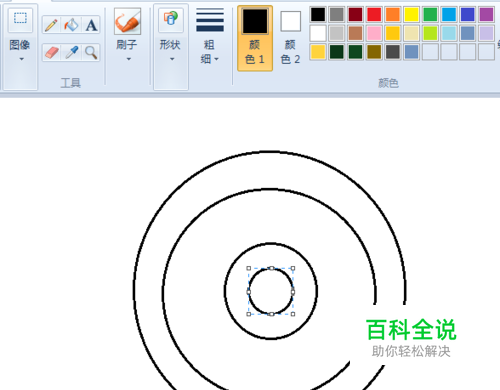Pick the Color picker eyedropper tool
The width and height of the screenshot is (500, 390).
[x=71, y=52]
